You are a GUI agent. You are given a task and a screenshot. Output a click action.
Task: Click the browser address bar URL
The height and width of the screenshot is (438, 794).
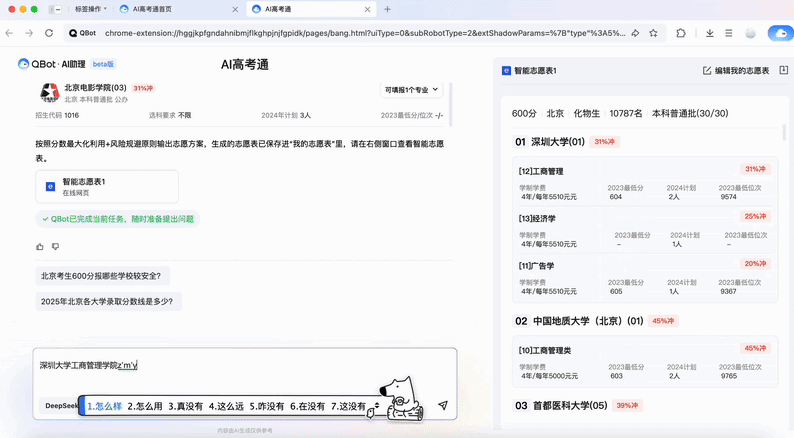pos(365,33)
